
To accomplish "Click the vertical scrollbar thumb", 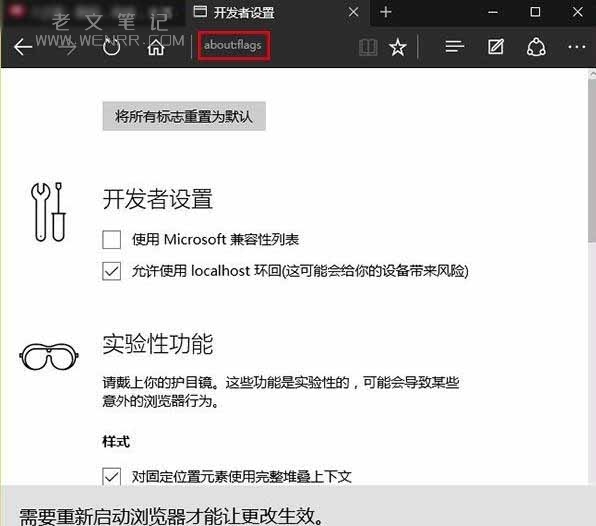I will pyautogui.click(x=592, y=160).
